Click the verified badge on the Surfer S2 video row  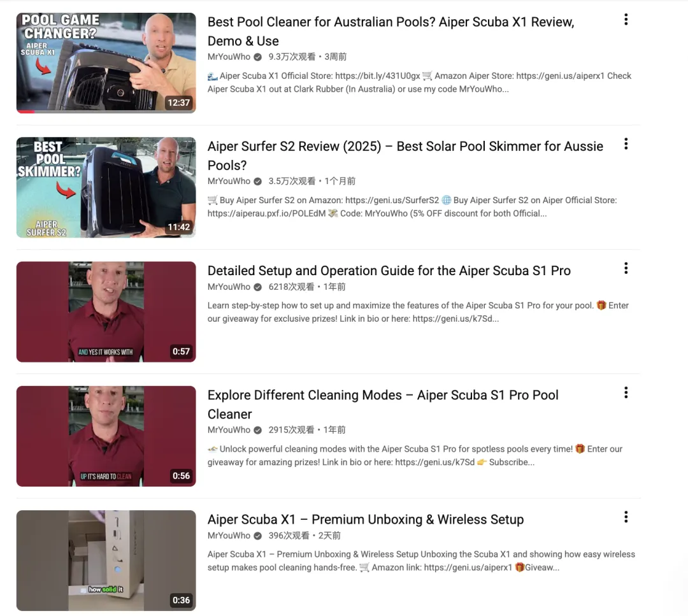258,181
